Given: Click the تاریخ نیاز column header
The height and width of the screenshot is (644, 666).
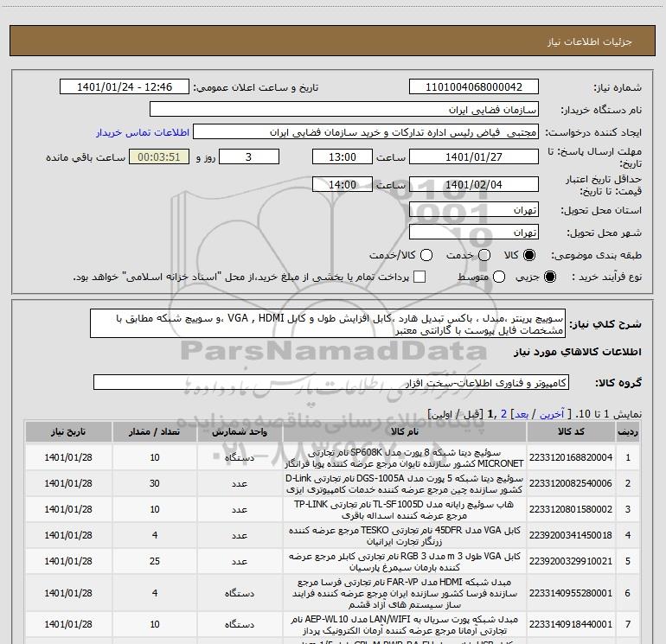Looking at the screenshot, I should pyautogui.click(x=68, y=431).
